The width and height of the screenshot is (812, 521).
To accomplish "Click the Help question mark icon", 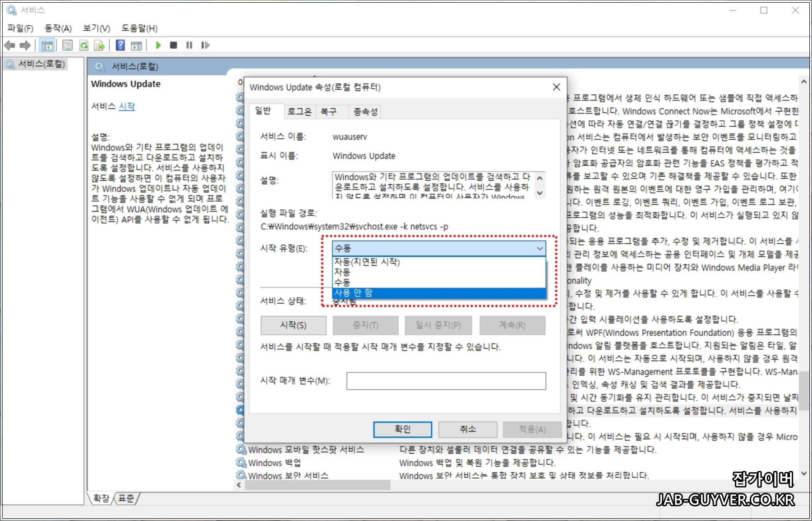I will click(120, 45).
